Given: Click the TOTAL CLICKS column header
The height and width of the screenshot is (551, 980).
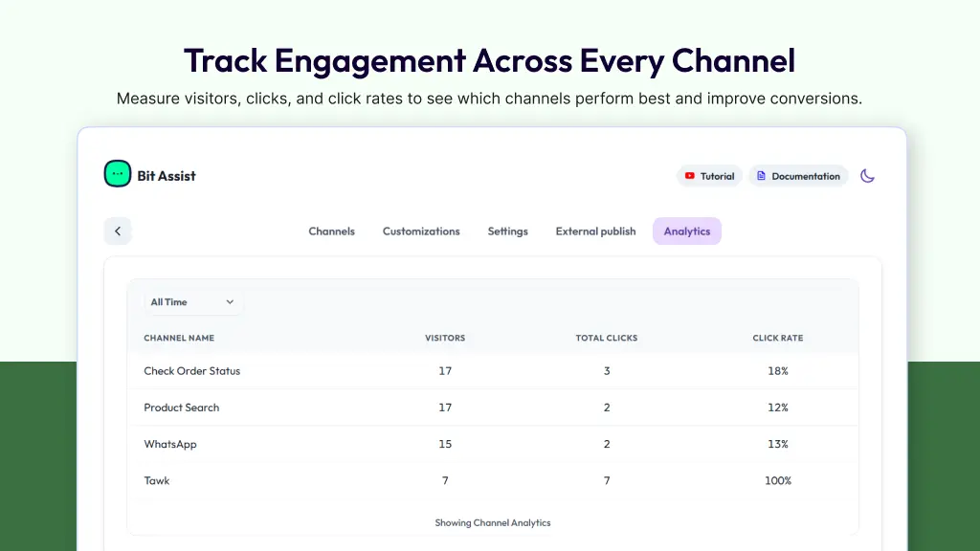Looking at the screenshot, I should click(x=606, y=338).
